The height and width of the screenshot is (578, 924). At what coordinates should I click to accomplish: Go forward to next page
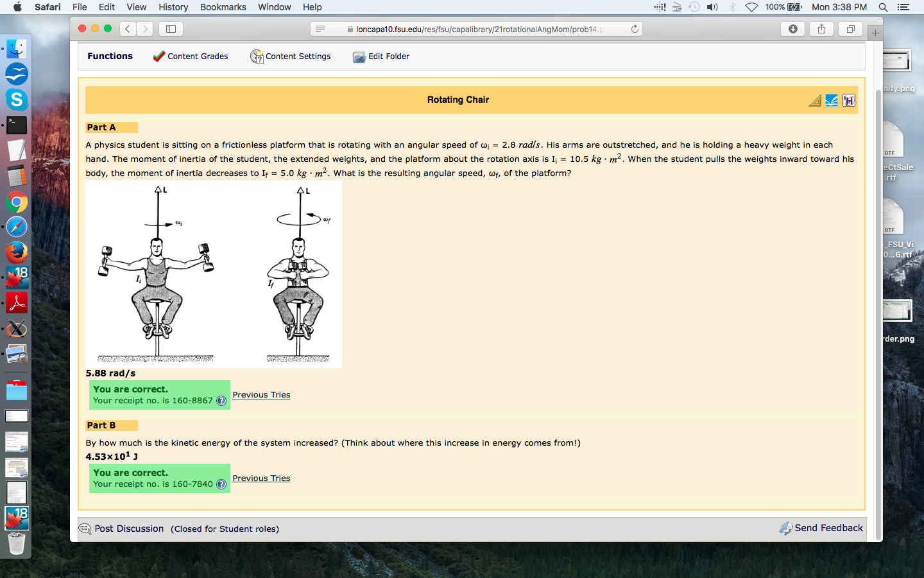point(145,29)
